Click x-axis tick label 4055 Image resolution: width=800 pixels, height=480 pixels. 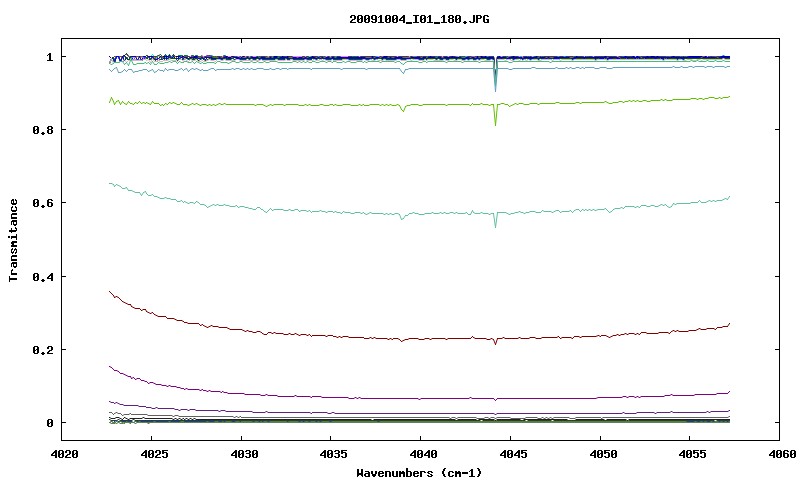(692, 454)
